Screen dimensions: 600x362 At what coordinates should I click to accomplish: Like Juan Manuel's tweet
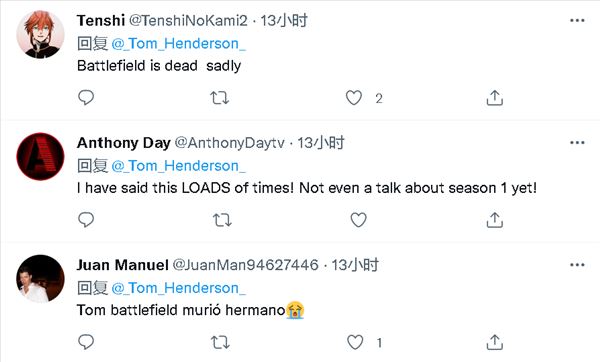click(x=355, y=342)
